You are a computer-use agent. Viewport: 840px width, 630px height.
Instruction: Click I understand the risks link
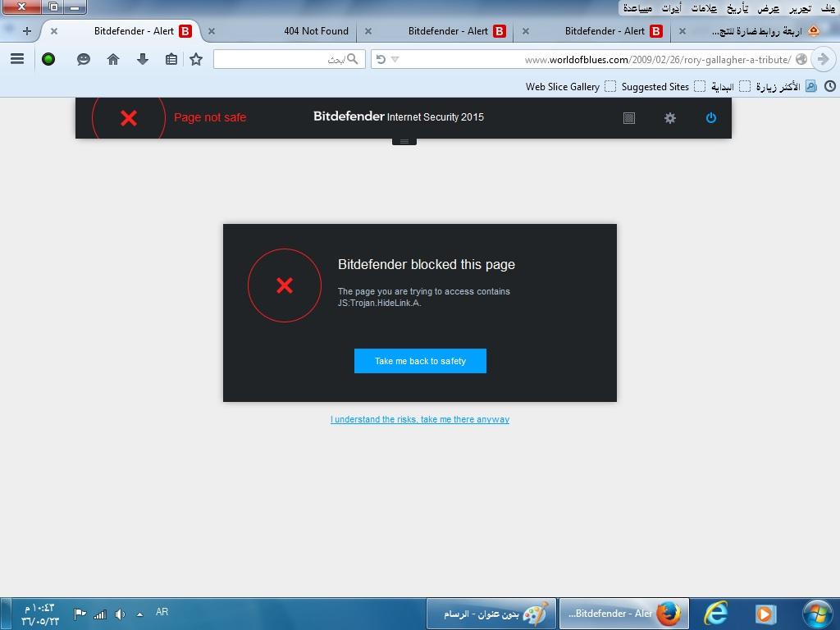pyautogui.click(x=419, y=419)
